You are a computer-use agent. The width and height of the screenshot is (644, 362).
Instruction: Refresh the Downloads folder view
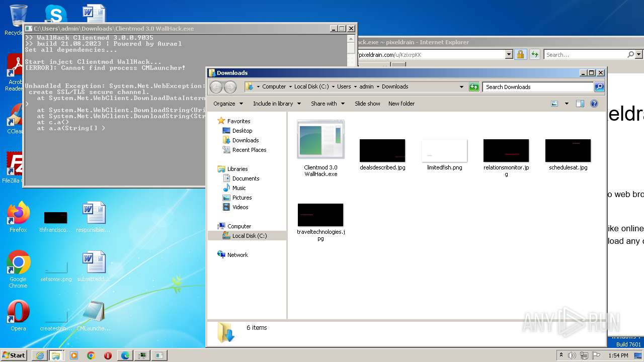[x=474, y=87]
